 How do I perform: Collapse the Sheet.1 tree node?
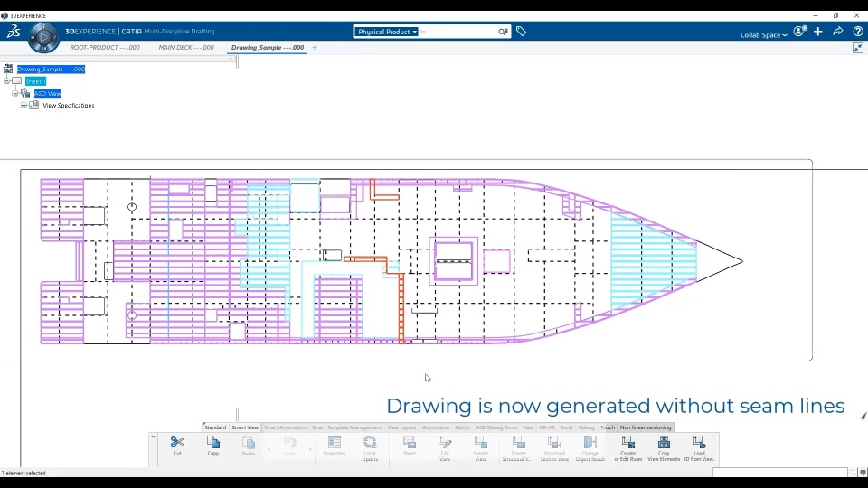tap(6, 80)
